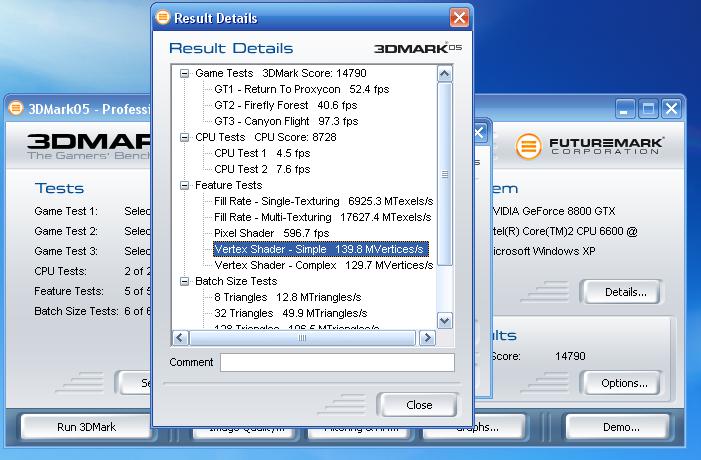Click the horizontal scrollbar thumb
The image size is (701, 460).
(302, 338)
